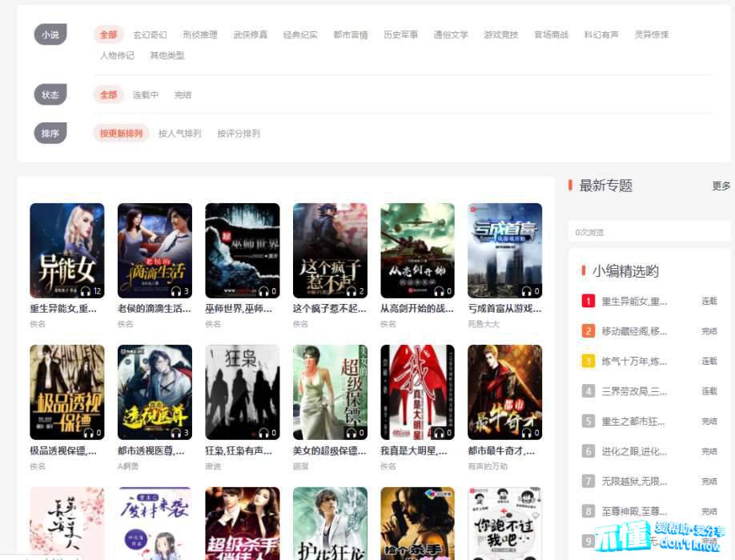Open ranked item 8 至尊神眼
The image size is (735, 560).
click(634, 511)
